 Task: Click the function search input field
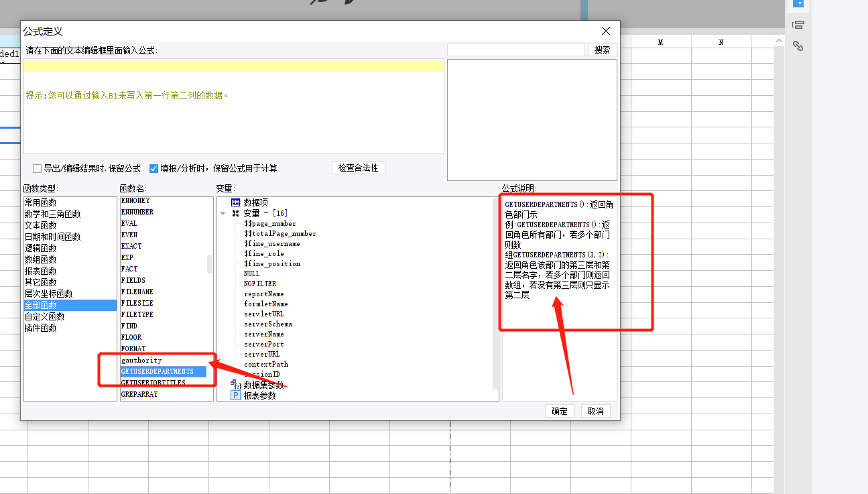click(516, 50)
